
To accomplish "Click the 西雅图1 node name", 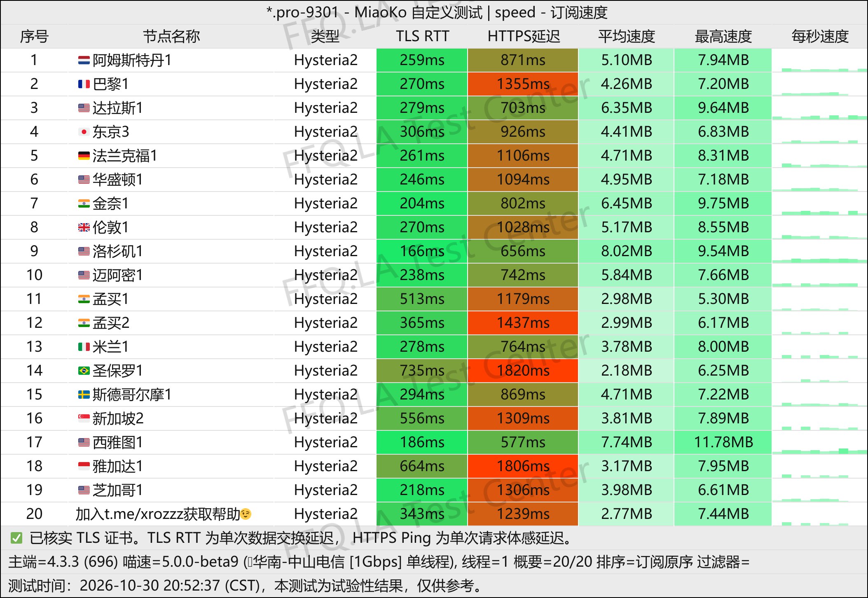I will [118, 443].
